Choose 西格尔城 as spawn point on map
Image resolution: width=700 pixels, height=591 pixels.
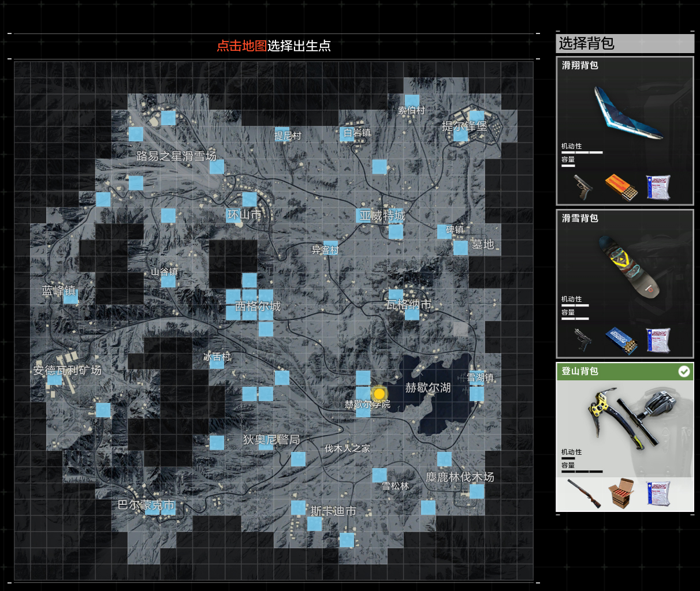click(x=258, y=306)
